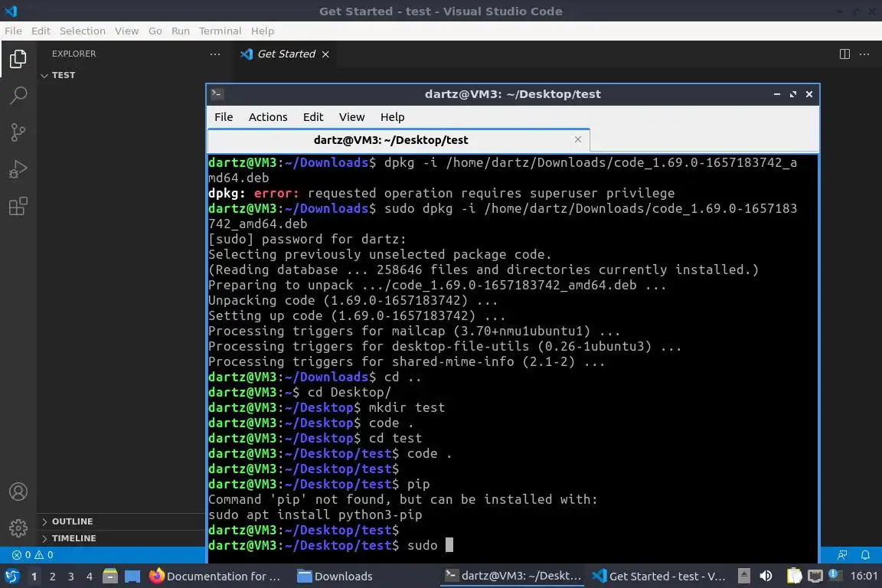Click the terminal input line after sudo
This screenshot has width=882, height=588.
449,545
